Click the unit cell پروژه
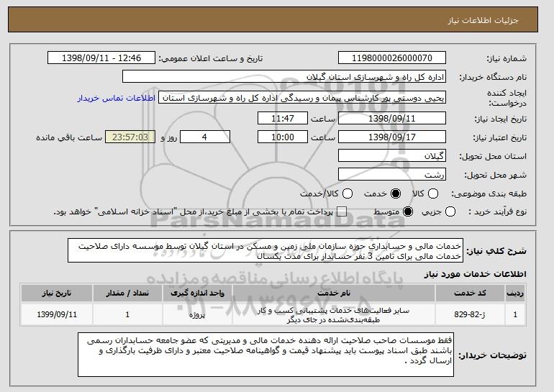This screenshot has height=392, width=554. (x=197, y=314)
